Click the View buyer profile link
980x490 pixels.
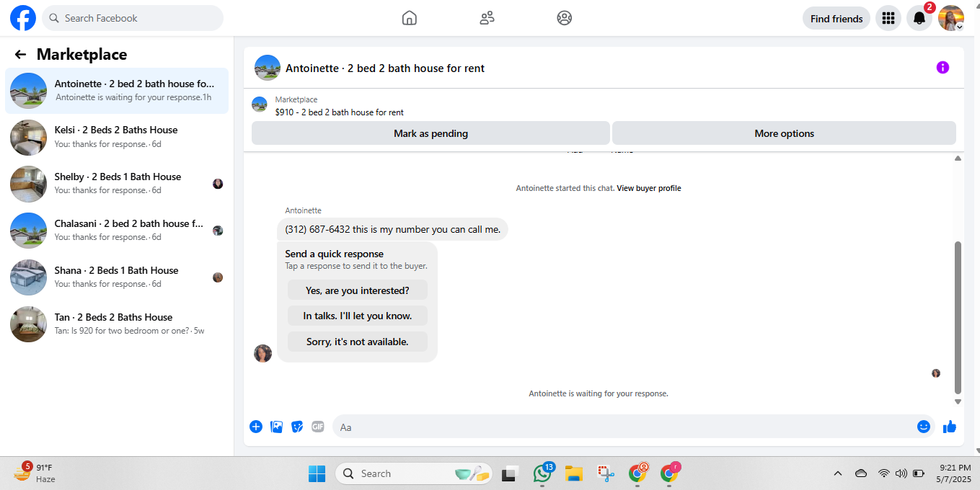pyautogui.click(x=648, y=188)
